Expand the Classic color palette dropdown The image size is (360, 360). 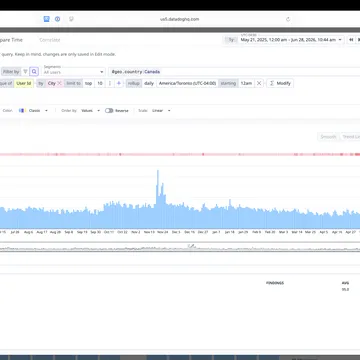click(x=34, y=111)
